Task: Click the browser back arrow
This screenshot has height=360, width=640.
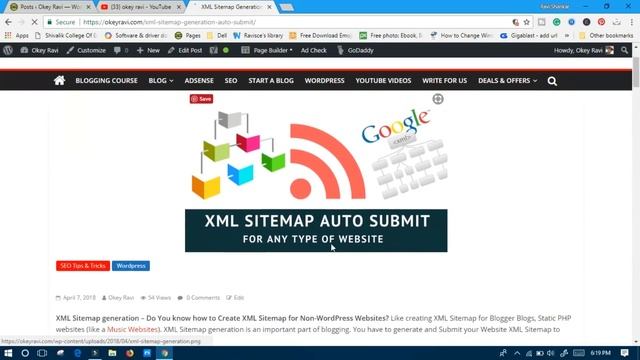Action: (8, 22)
